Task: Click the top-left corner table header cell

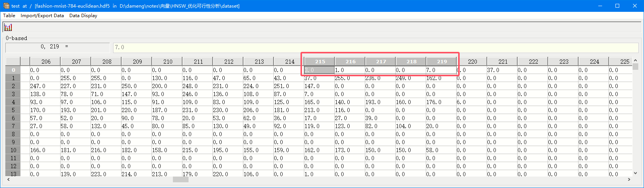Action: (x=13, y=61)
